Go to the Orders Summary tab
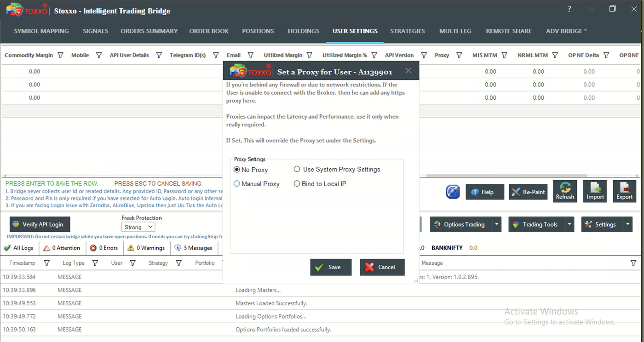The image size is (644, 342). click(149, 31)
